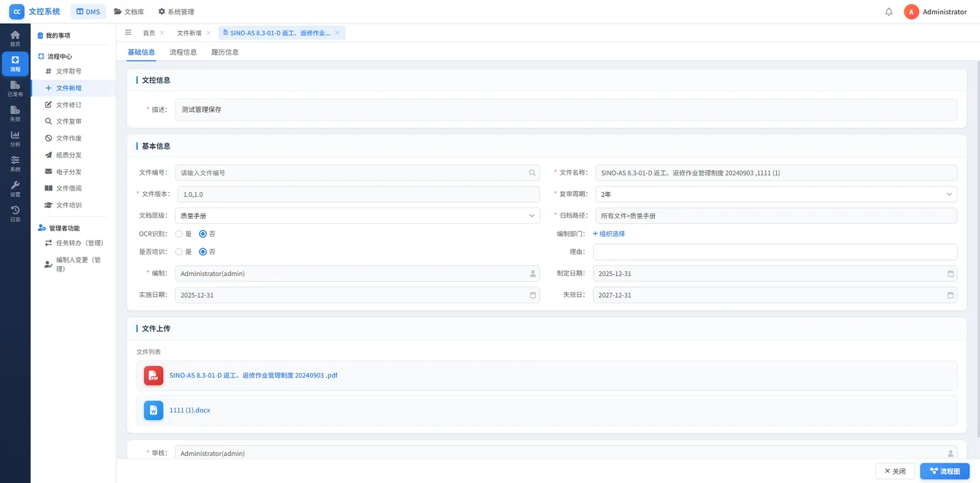Open the Administrator user menu
This screenshot has height=483, width=980.
point(935,12)
